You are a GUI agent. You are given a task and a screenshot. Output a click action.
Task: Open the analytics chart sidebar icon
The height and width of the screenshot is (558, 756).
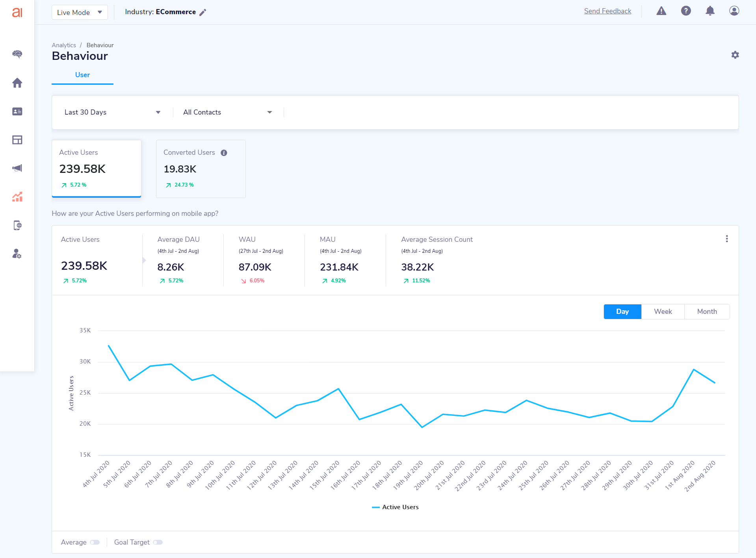[17, 197]
